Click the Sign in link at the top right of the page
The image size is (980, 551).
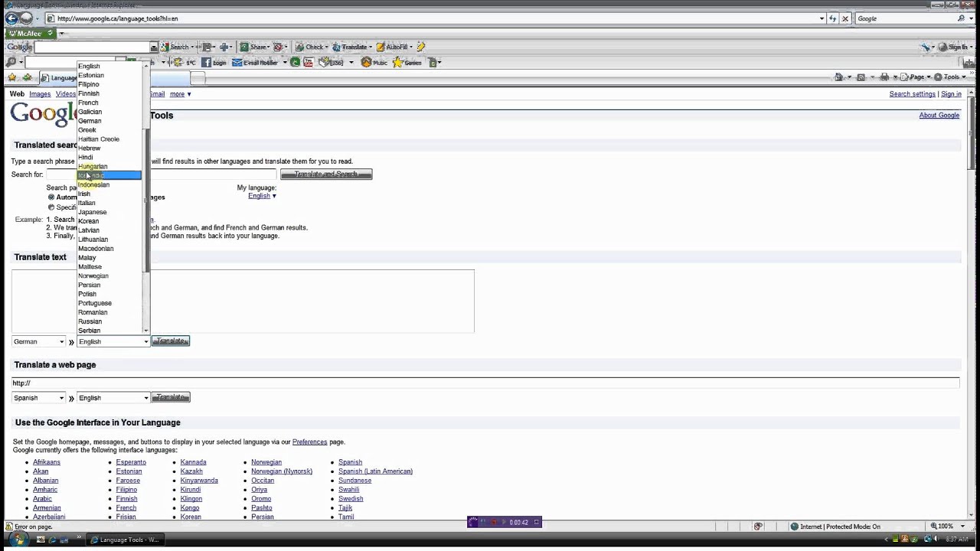[x=951, y=94]
